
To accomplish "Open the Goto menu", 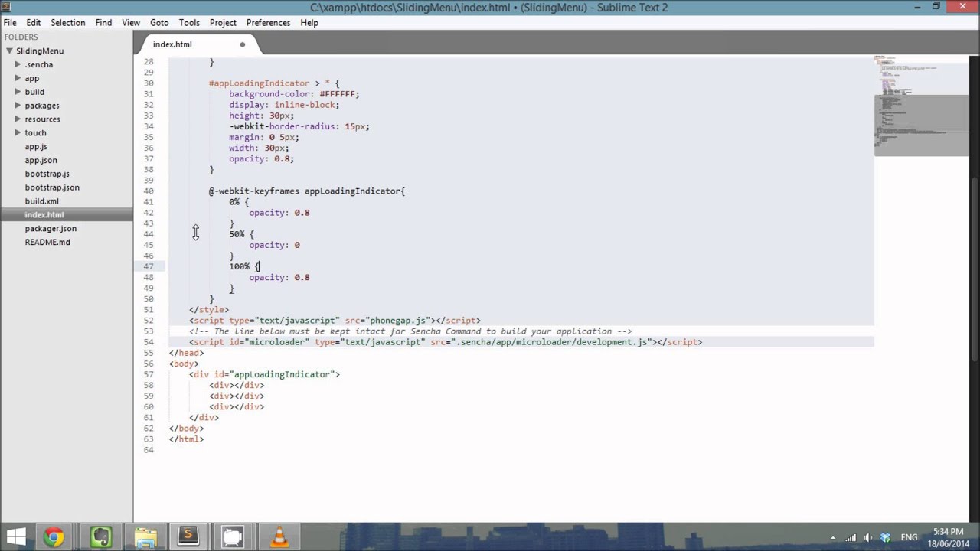I will point(159,23).
